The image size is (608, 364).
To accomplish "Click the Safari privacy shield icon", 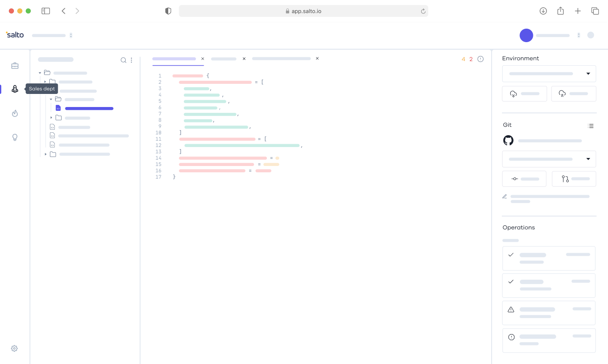I will click(168, 11).
